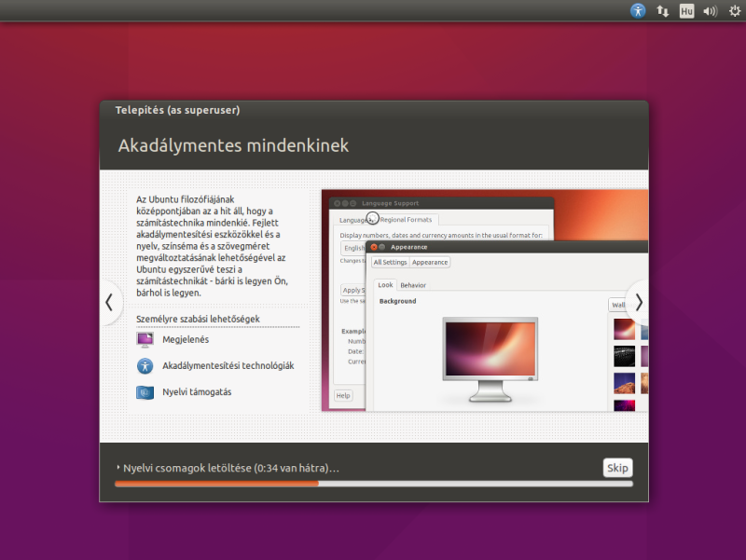Open the Wallpapers dropdown in Appearance window
Screen dimensions: 746x560
tap(621, 305)
